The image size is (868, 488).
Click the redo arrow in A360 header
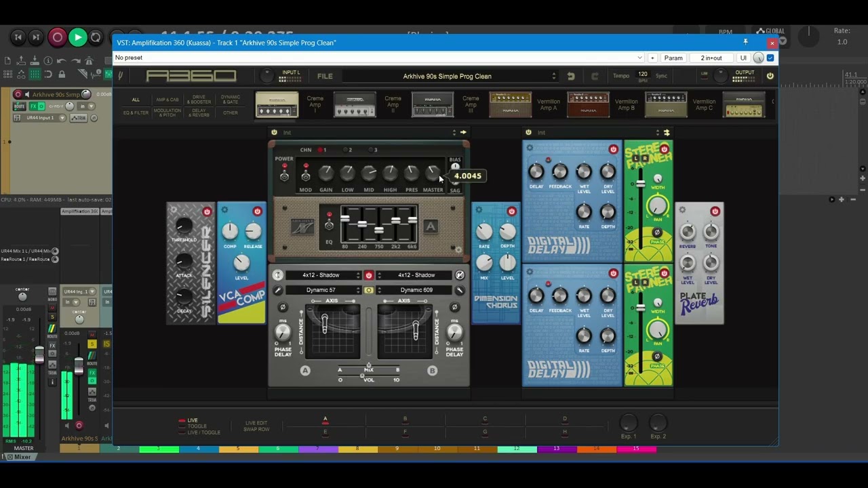(x=595, y=76)
